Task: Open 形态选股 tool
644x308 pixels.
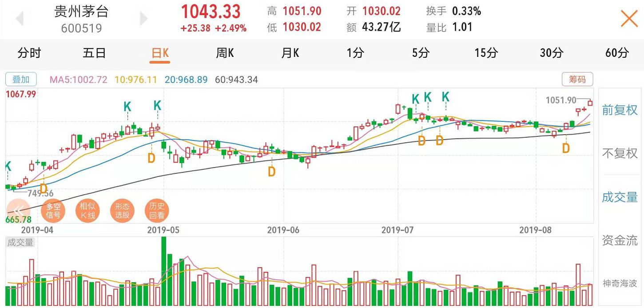Action: click(123, 211)
